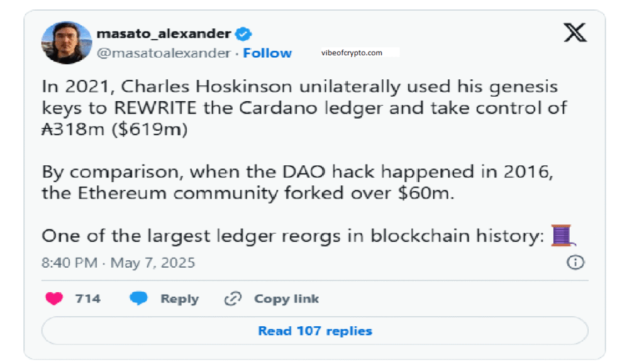Click the 714 likes count
The image size is (644, 362).
coord(87,299)
